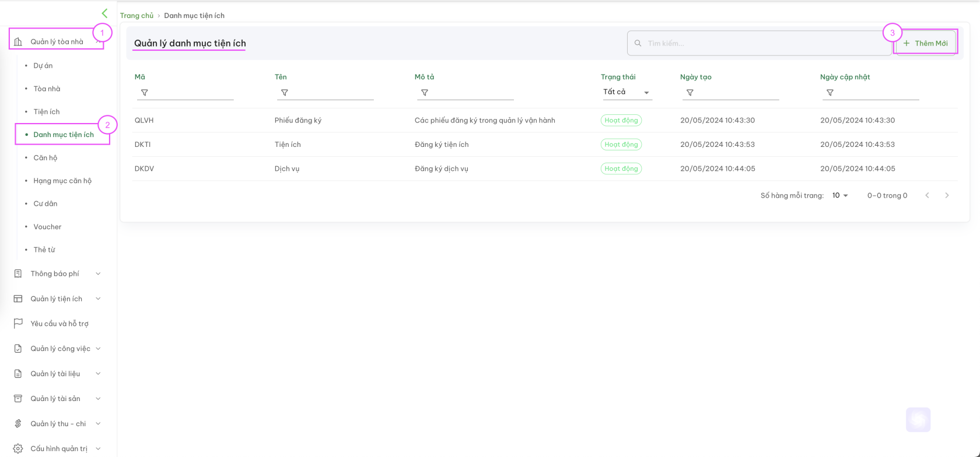This screenshot has width=980, height=457.
Task: Click Hoạt động status badge in QLVH row
Action: pyautogui.click(x=621, y=120)
